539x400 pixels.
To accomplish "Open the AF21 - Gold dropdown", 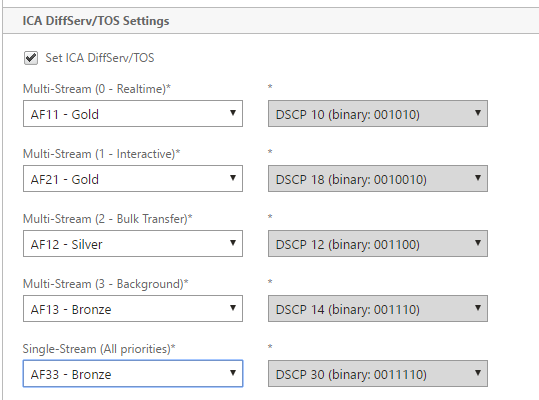I will [133, 179].
